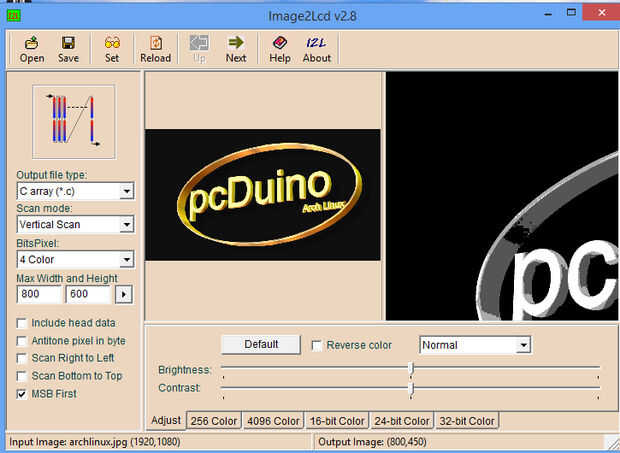Expand BitsPixel 4 Color dropdown
Screen dimensions: 620x453
click(x=127, y=260)
